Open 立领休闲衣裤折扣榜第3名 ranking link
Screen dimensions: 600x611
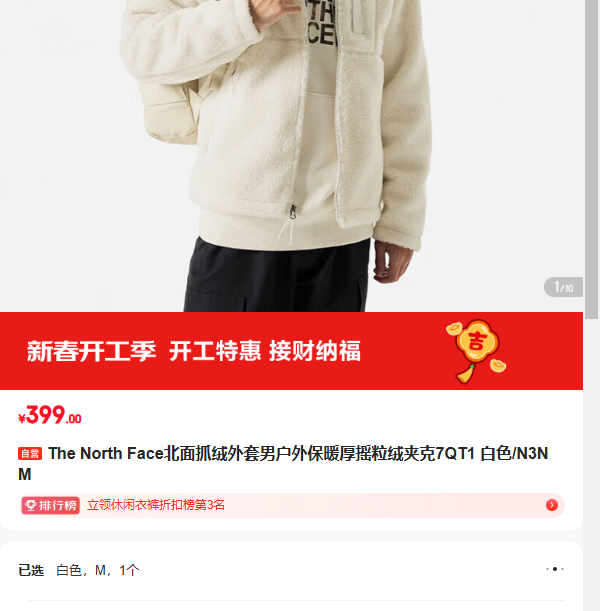[x=155, y=505]
